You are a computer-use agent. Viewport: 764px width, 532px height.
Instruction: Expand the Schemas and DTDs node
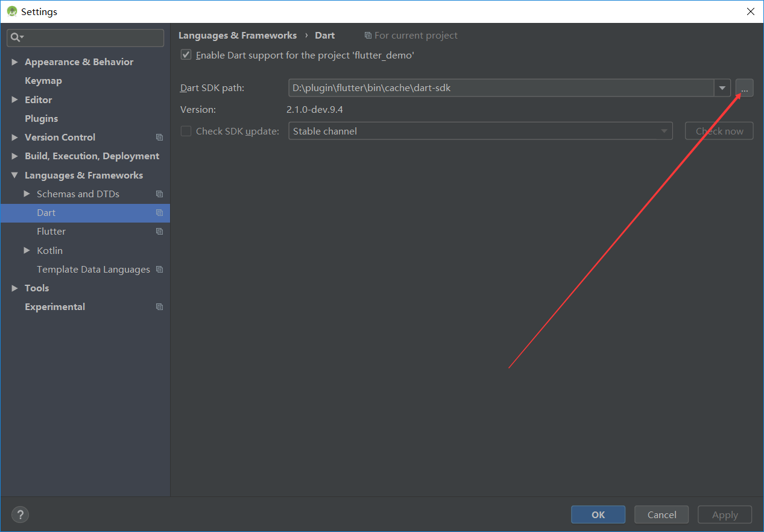27,194
